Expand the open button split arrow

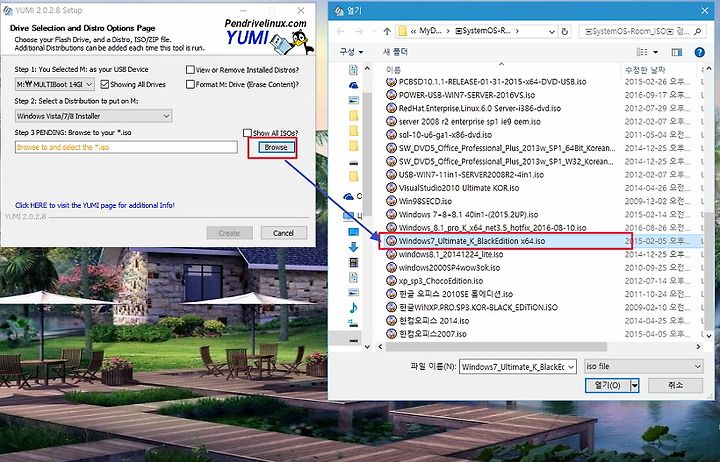click(x=635, y=385)
